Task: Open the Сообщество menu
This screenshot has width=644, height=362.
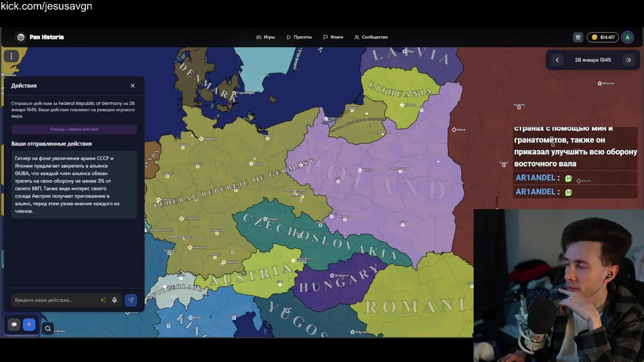Action: pyautogui.click(x=371, y=37)
